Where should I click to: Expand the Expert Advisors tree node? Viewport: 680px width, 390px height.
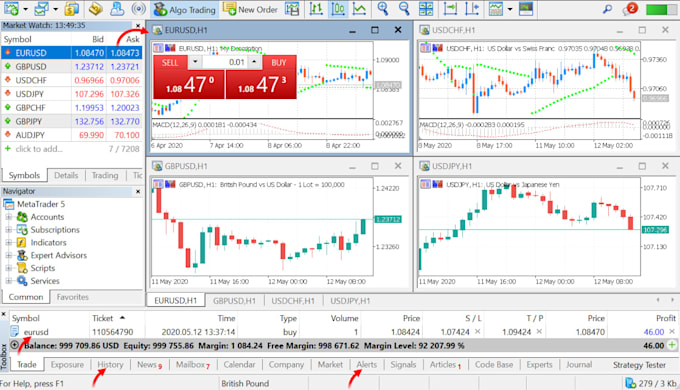(x=8, y=255)
